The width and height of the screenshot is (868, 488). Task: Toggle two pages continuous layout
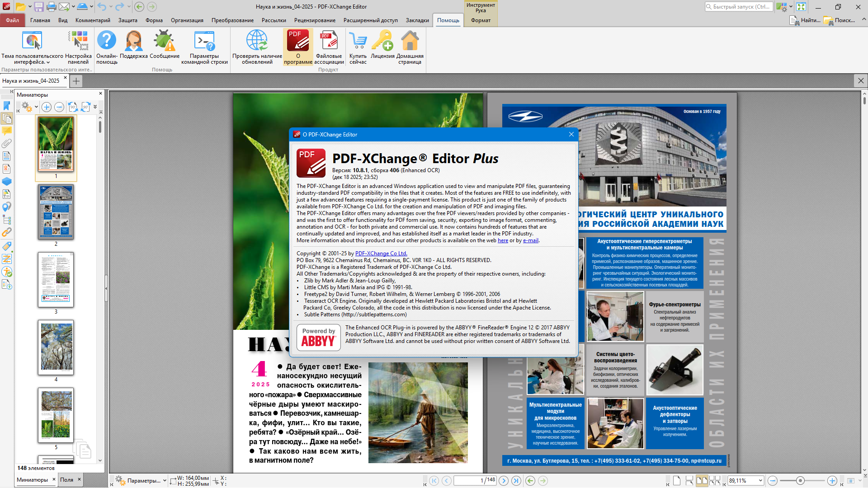(x=715, y=481)
